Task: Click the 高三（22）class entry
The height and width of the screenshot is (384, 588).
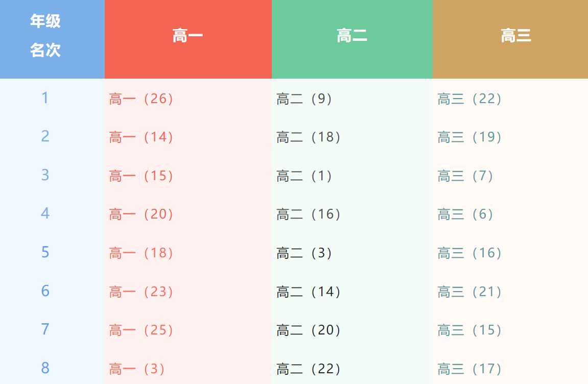Action: [x=470, y=99]
